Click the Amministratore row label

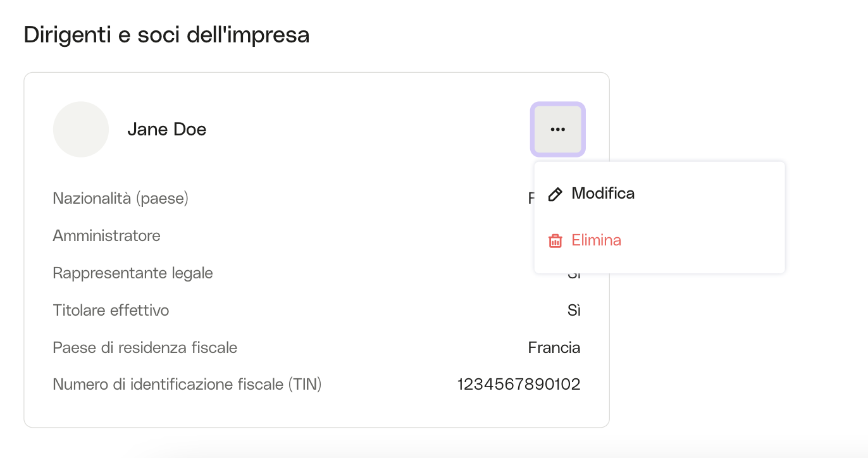pos(106,236)
